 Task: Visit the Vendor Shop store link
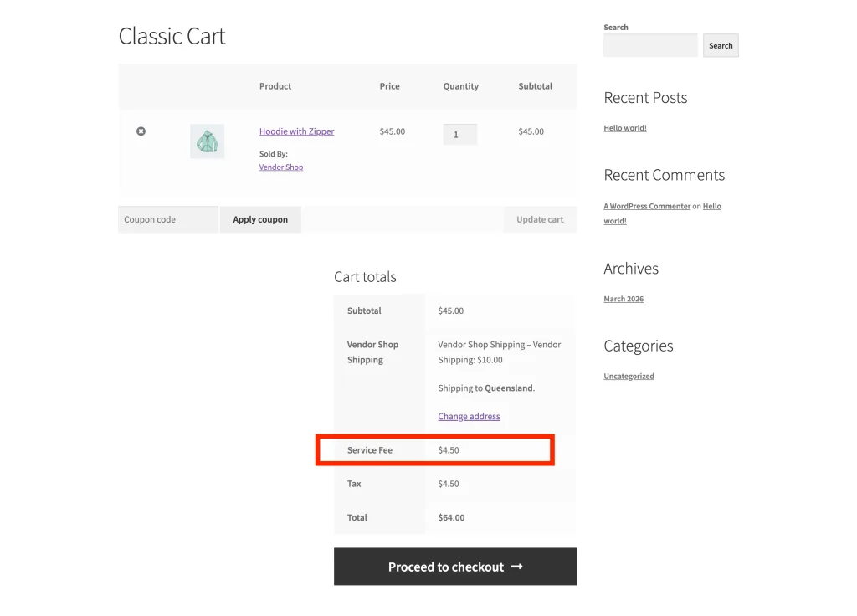[281, 167]
